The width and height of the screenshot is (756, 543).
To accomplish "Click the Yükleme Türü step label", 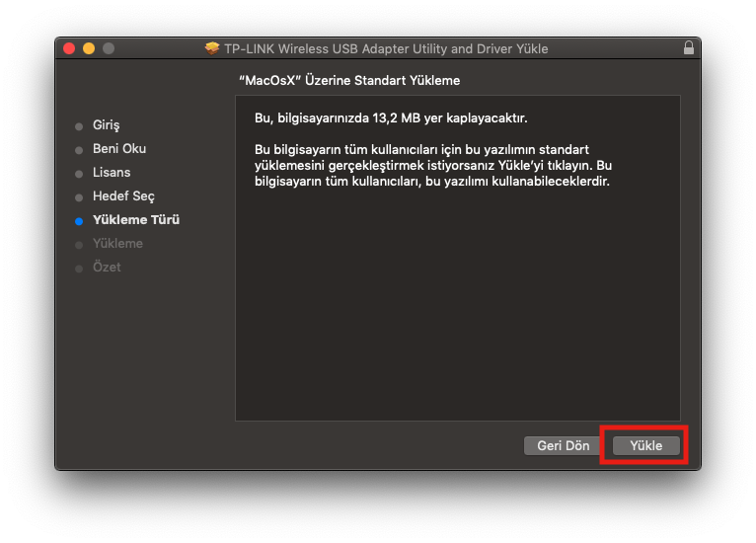I will 136,220.
